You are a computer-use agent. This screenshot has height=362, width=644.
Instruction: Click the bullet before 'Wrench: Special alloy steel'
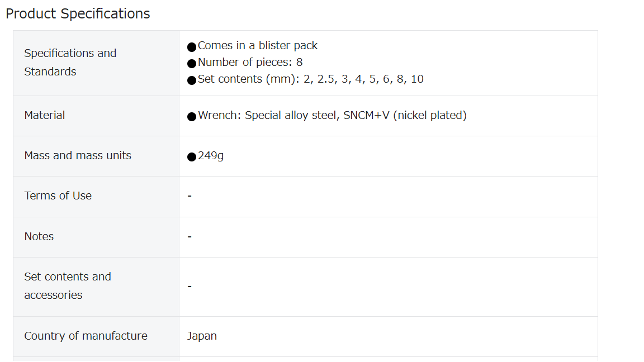coord(191,117)
